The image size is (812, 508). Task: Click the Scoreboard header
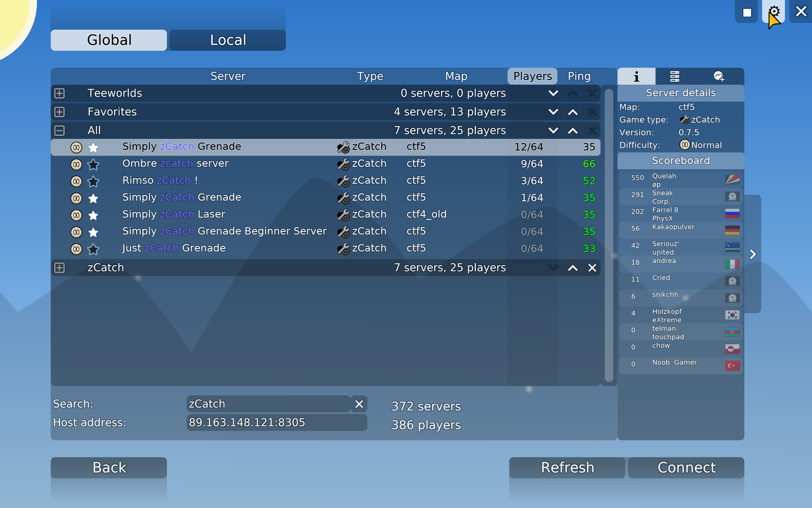680,161
